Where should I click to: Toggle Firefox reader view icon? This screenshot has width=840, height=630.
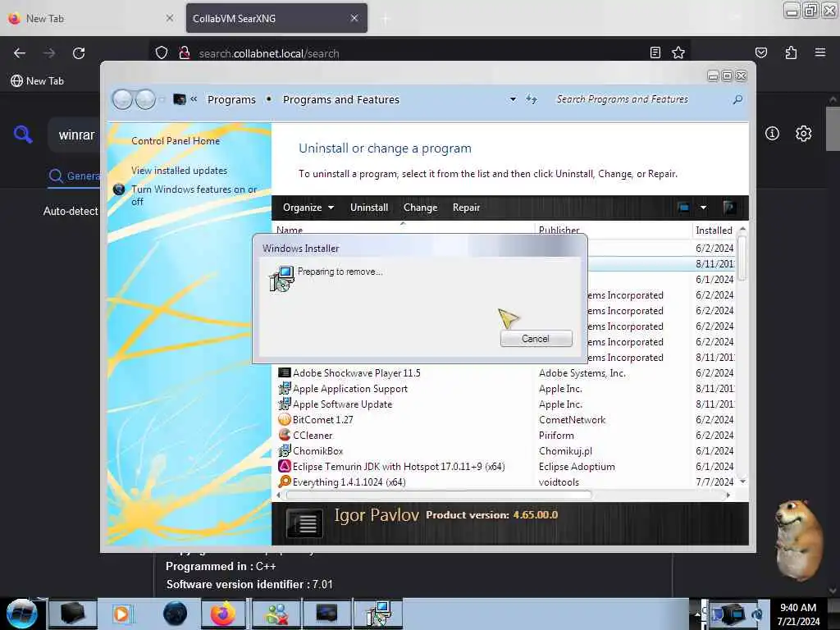[x=655, y=52]
